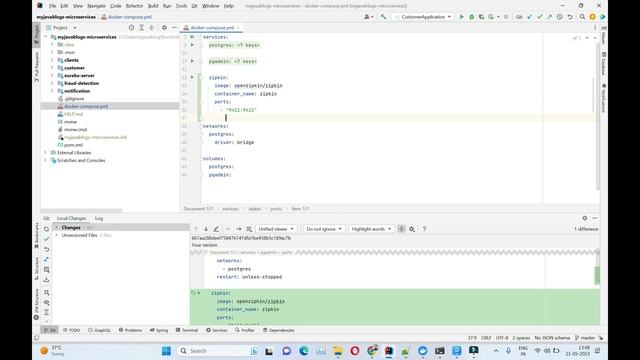The height and width of the screenshot is (360, 640).
Task: Open Unified viewer dropdown
Action: pos(276,229)
